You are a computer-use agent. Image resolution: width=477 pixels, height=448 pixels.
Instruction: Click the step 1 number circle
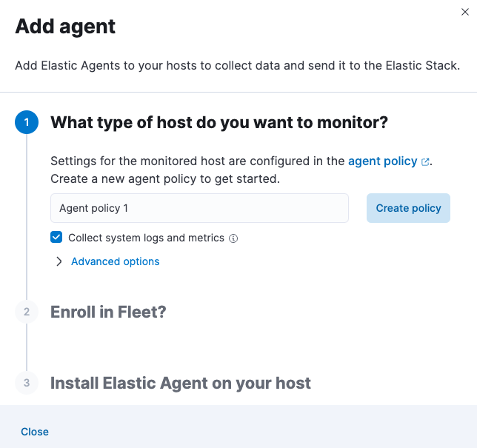(27, 122)
